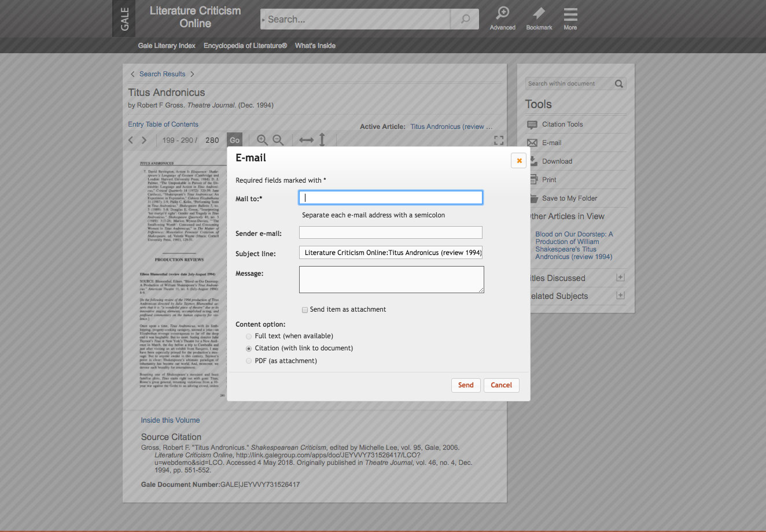
Task: Open search type dropdown arrow in search box
Action: pos(264,20)
